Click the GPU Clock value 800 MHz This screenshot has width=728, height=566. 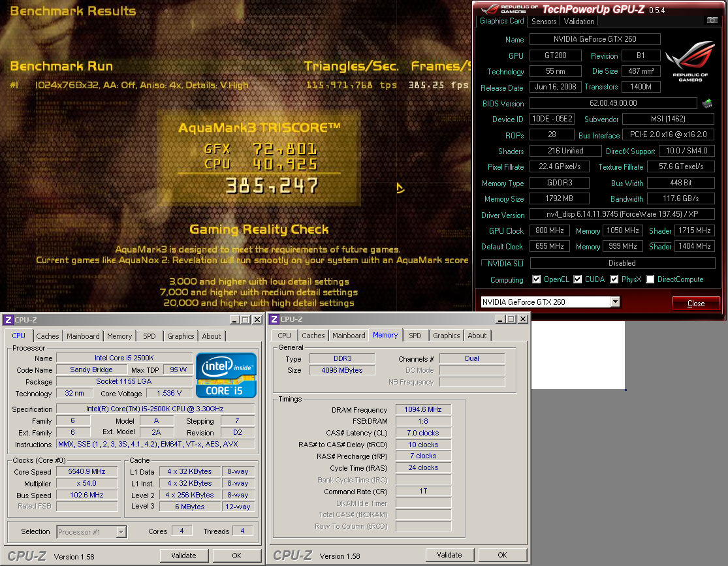(550, 230)
